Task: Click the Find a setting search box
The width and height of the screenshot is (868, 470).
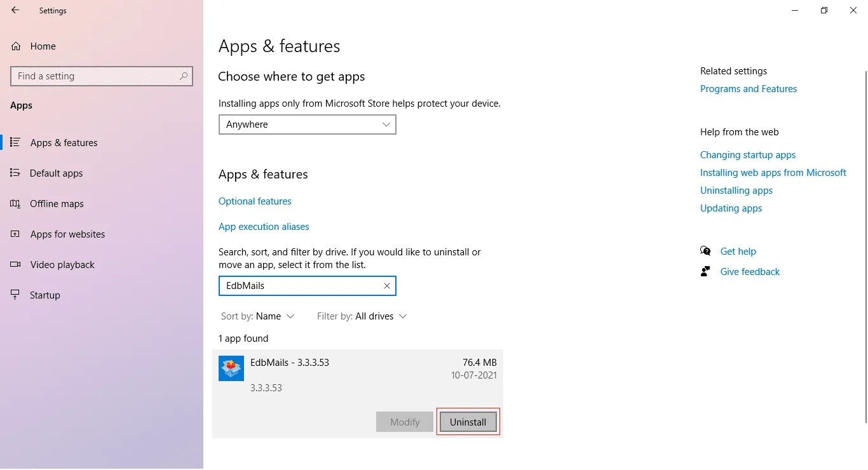Action: (102, 76)
